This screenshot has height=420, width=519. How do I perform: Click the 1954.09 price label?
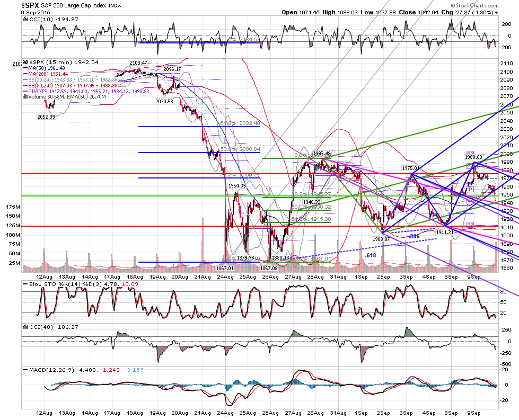tap(237, 186)
